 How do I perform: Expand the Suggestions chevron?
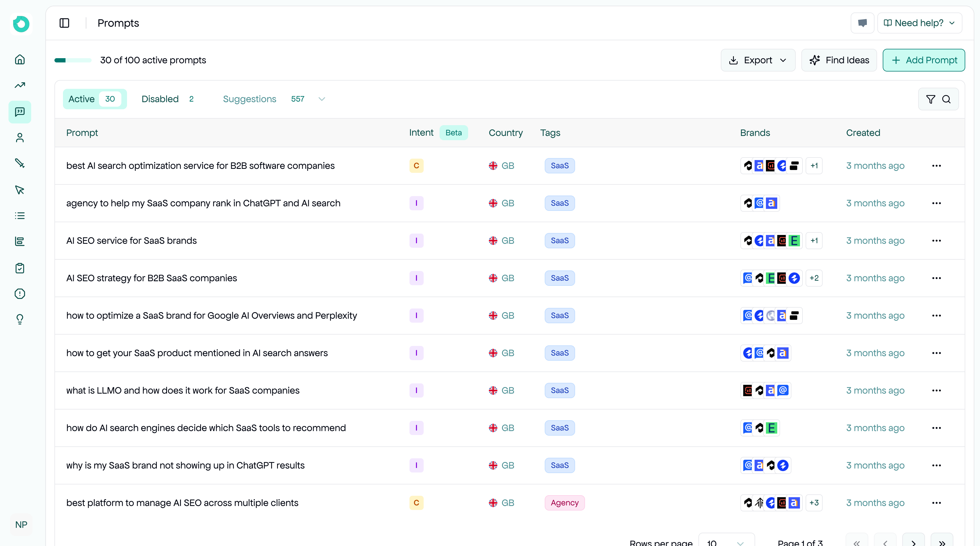click(322, 99)
